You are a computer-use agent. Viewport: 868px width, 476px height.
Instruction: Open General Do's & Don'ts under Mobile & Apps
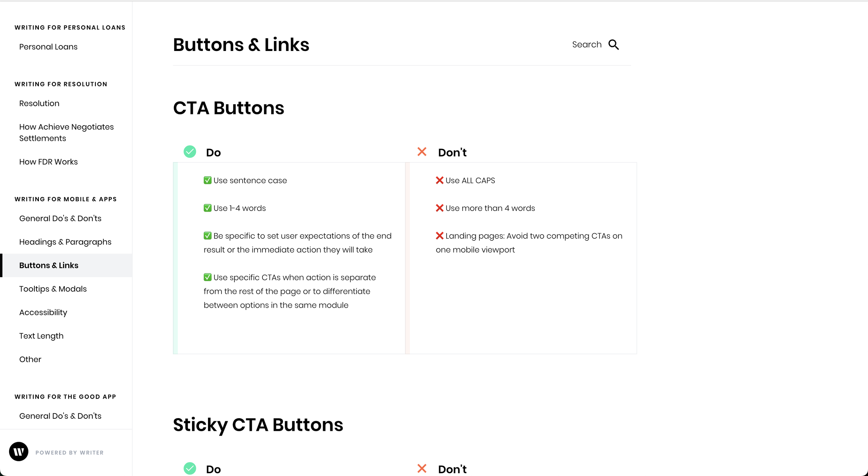(60, 219)
